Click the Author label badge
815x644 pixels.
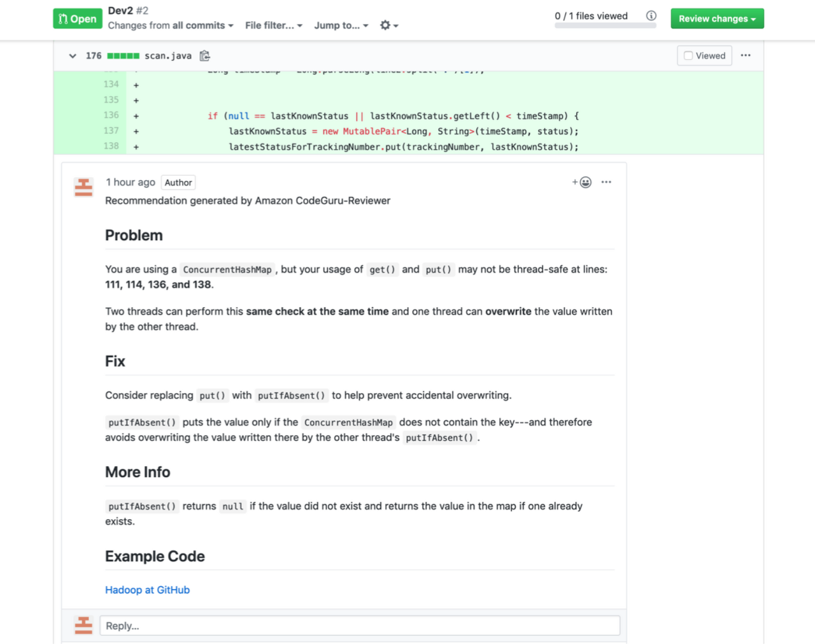178,183
